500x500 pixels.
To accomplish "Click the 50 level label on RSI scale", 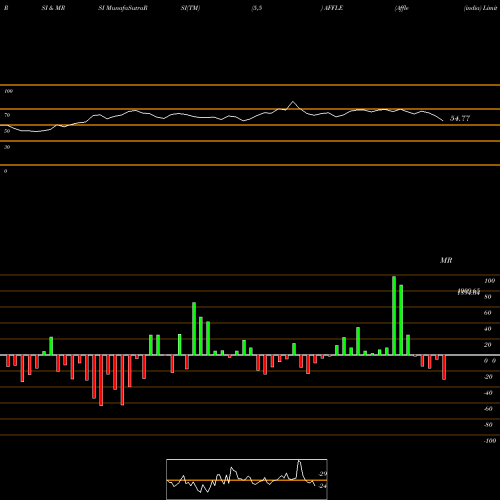I will coord(7,131).
